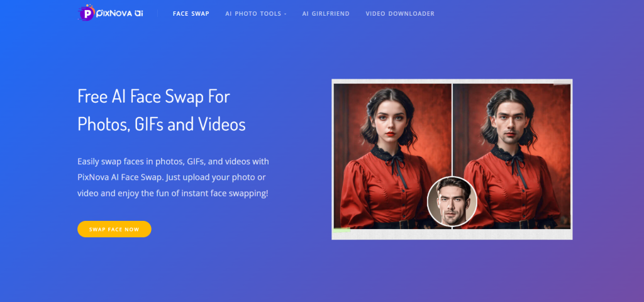Select the face-swapped result photo on right
Screen dimensions: 644x302
click(x=512, y=156)
